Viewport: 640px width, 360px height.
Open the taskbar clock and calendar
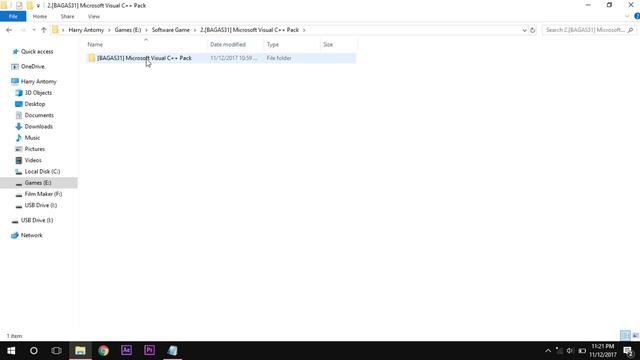tap(602, 351)
